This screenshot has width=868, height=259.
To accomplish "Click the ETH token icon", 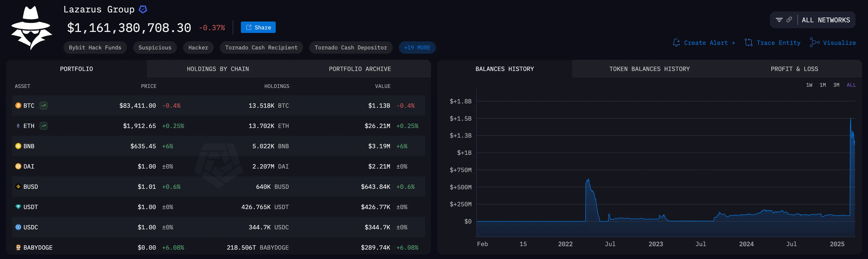I will 18,126.
